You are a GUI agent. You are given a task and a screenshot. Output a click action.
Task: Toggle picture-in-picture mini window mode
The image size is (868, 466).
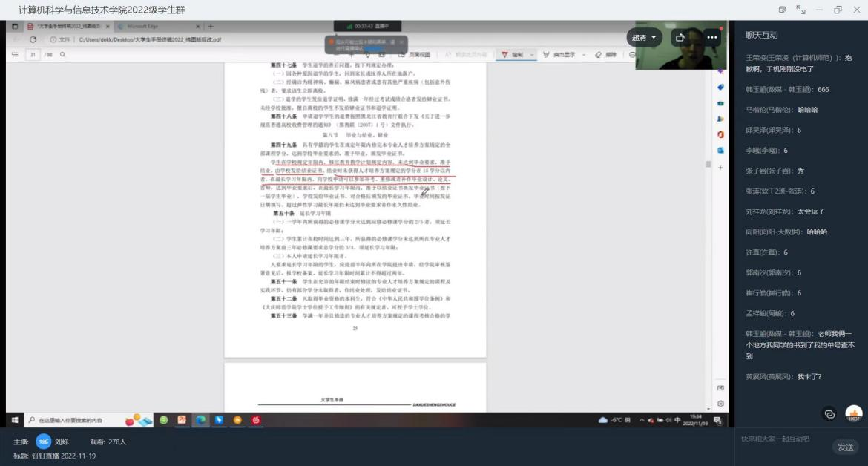[782, 10]
